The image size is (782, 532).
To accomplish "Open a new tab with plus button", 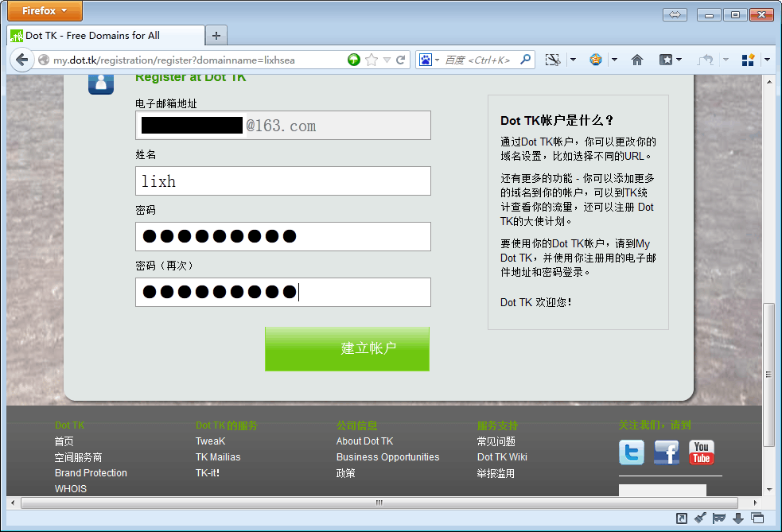I will pyautogui.click(x=216, y=35).
